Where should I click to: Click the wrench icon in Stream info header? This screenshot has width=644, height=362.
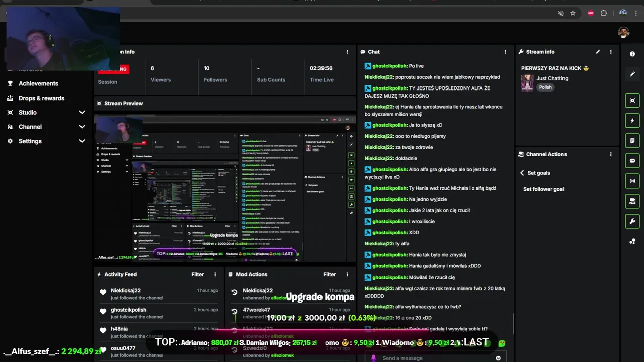[x=521, y=52]
